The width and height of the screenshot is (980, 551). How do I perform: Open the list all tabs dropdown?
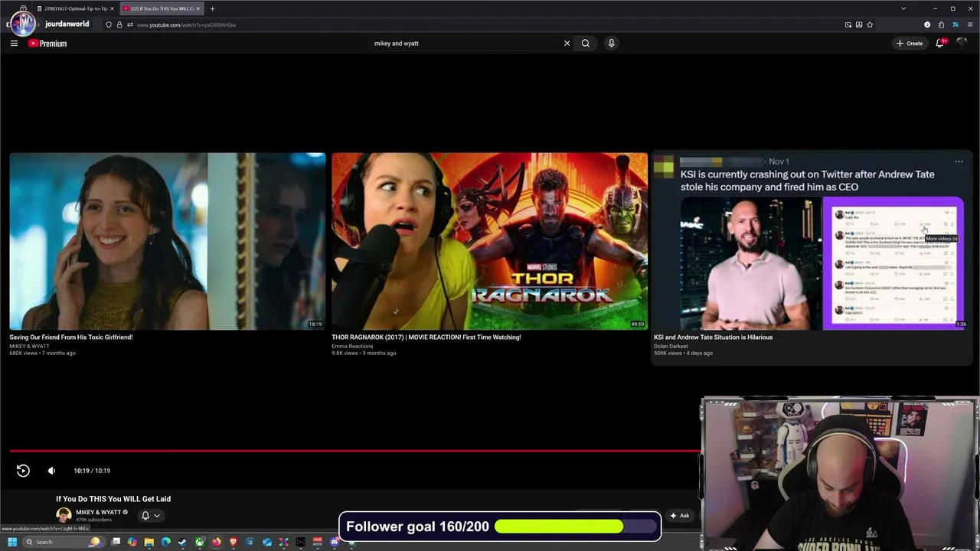click(903, 8)
